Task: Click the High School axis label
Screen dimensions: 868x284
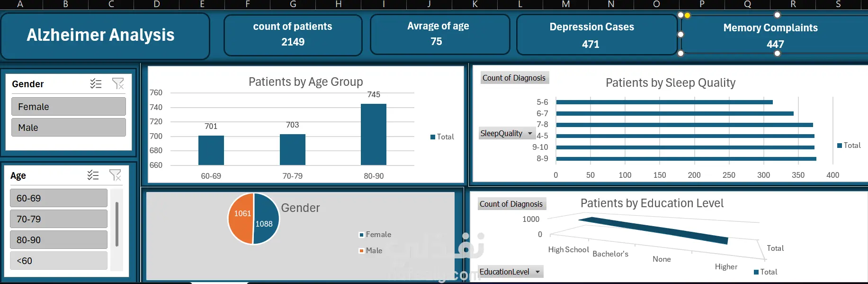Action: (x=568, y=249)
